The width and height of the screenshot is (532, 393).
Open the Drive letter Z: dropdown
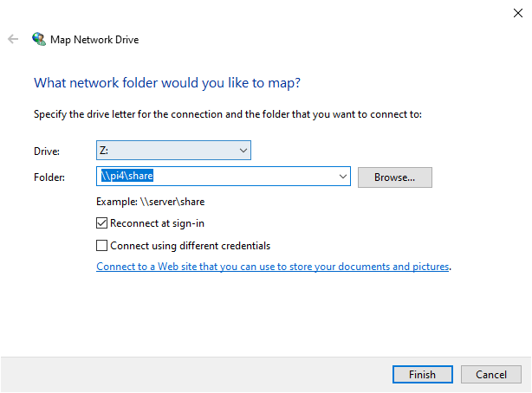click(x=173, y=151)
